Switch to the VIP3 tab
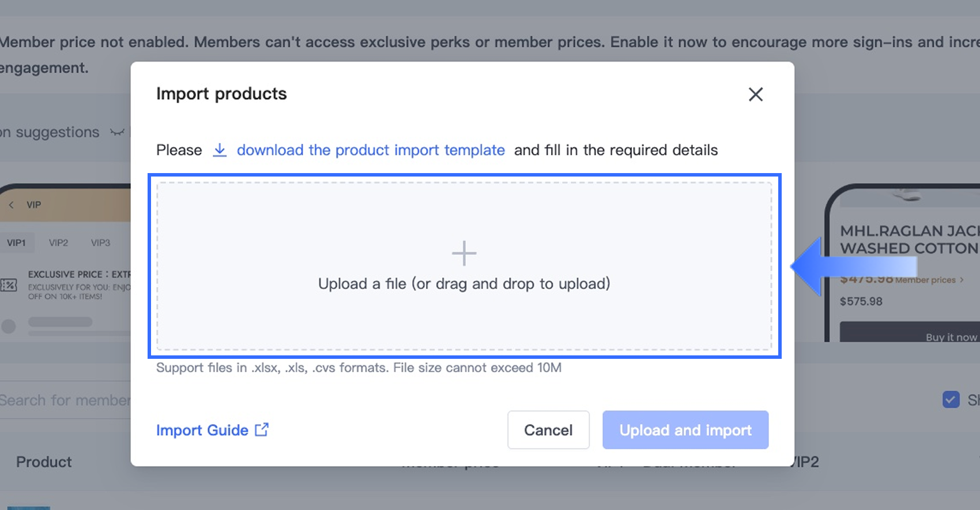Image resolution: width=980 pixels, height=510 pixels. point(100,243)
